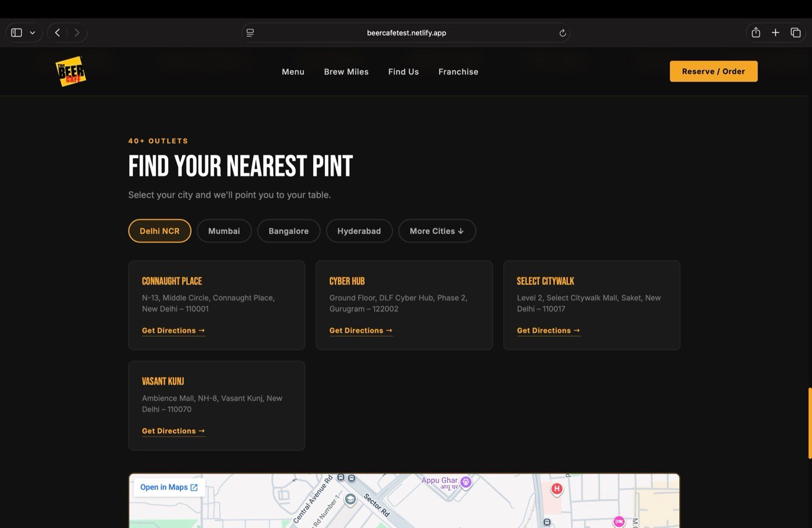The image size is (812, 528).
Task: Click the Find Your Nearest Pint heading
Action: (240, 167)
